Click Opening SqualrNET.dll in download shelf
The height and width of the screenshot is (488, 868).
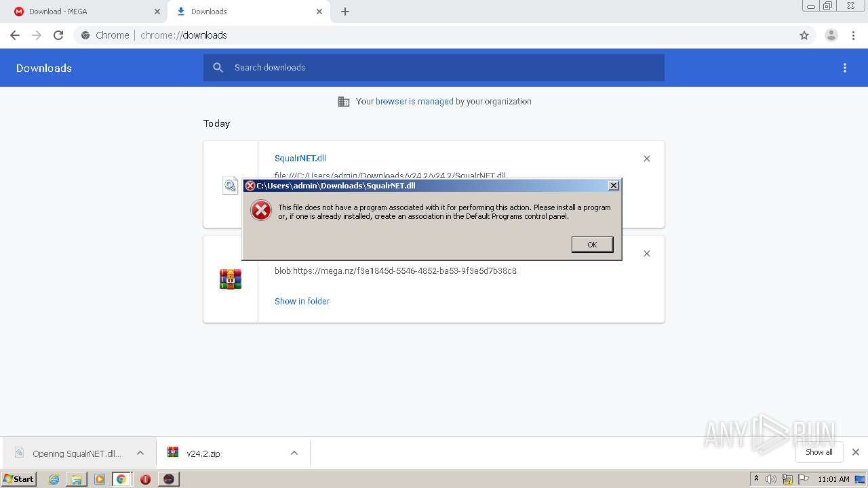[x=77, y=453]
